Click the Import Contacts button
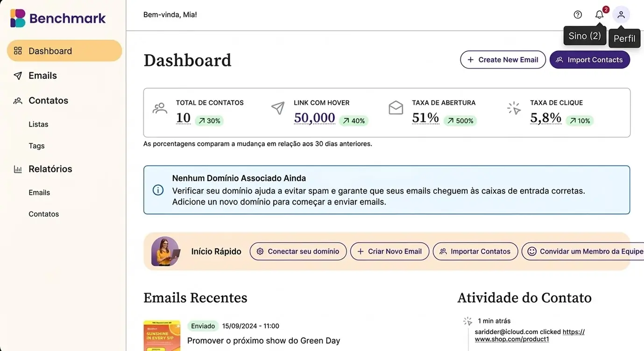This screenshot has height=351, width=644. [x=590, y=59]
